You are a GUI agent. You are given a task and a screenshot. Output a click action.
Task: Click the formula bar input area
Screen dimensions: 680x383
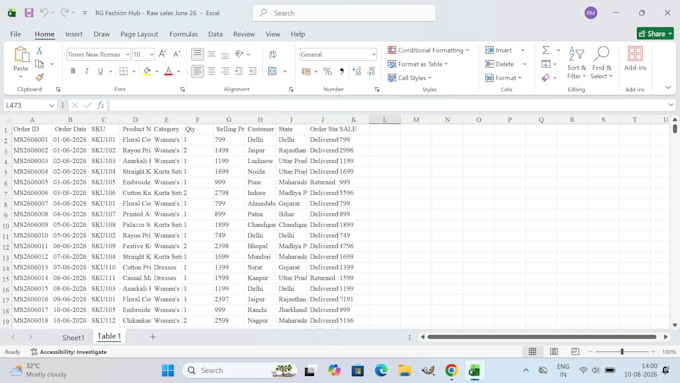(388, 105)
